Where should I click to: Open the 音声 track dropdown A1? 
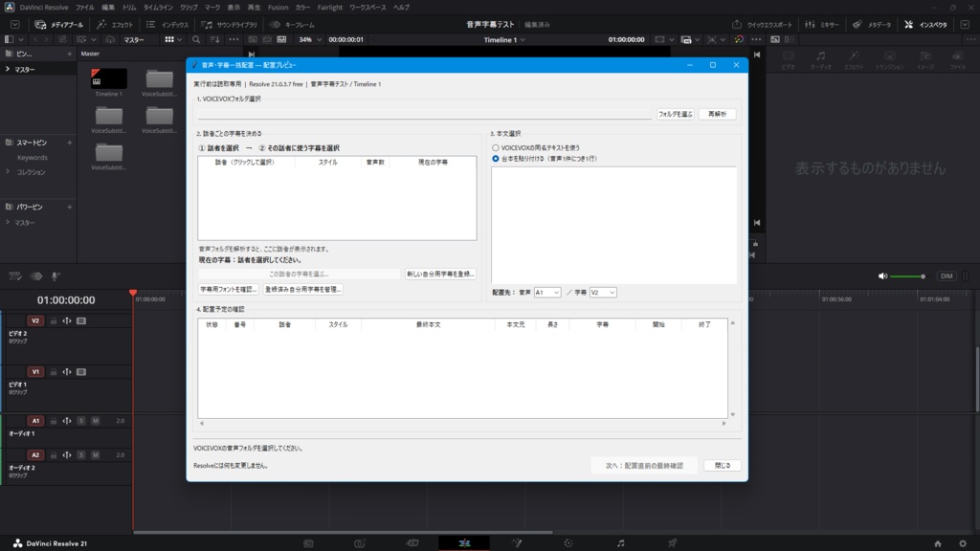546,293
